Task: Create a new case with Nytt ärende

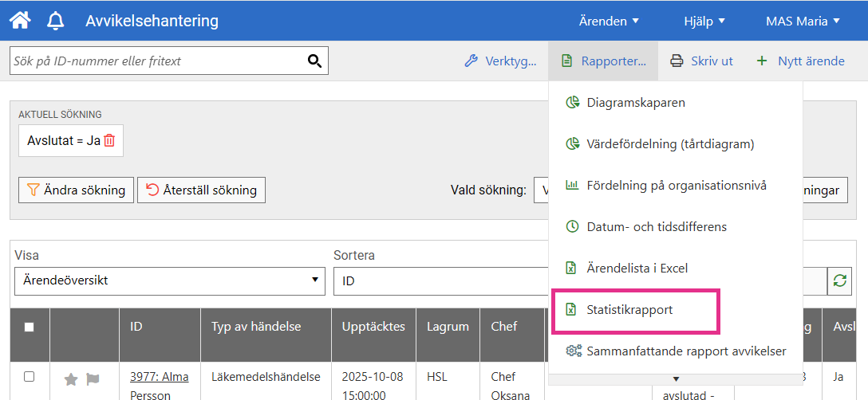Action: click(x=800, y=61)
